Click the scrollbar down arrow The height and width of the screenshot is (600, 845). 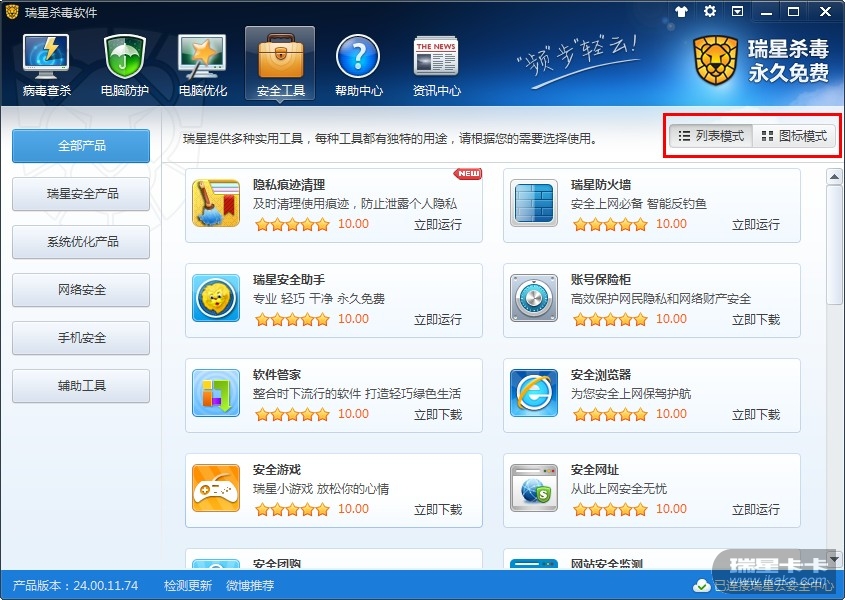click(x=834, y=558)
